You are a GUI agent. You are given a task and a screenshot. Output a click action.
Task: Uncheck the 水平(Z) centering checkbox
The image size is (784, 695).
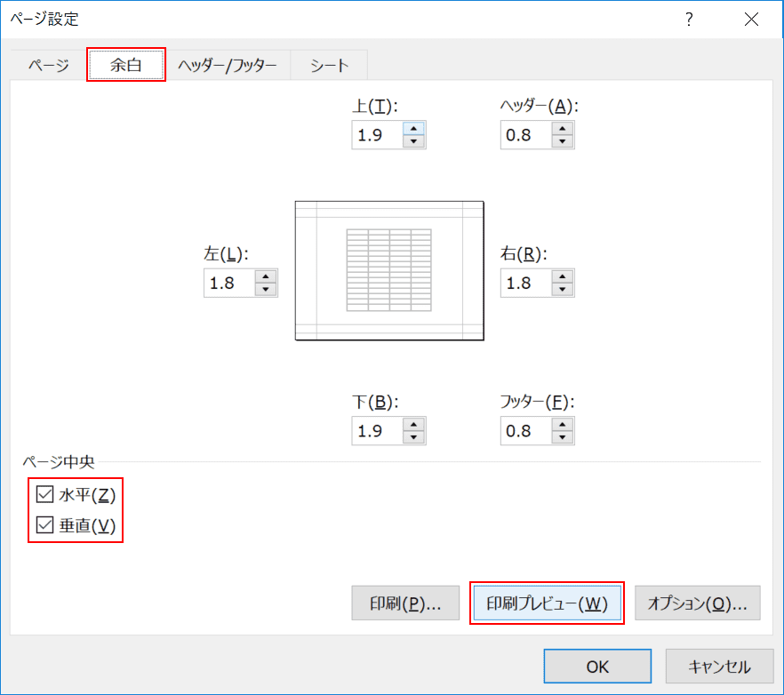(x=45, y=494)
